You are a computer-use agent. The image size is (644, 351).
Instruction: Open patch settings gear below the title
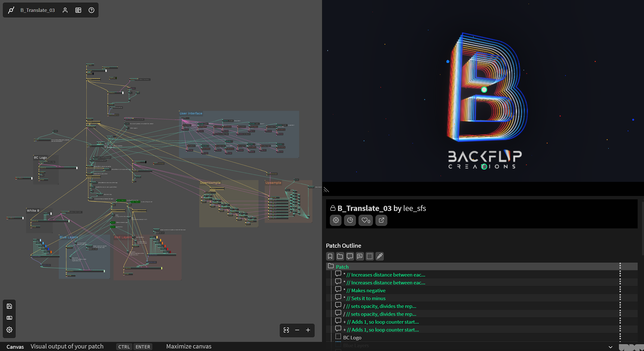336,220
